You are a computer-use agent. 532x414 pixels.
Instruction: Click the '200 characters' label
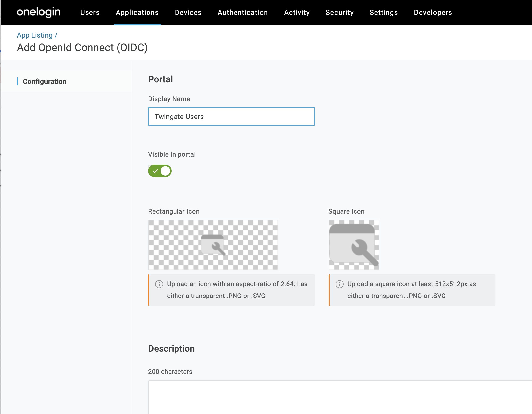[x=170, y=372]
